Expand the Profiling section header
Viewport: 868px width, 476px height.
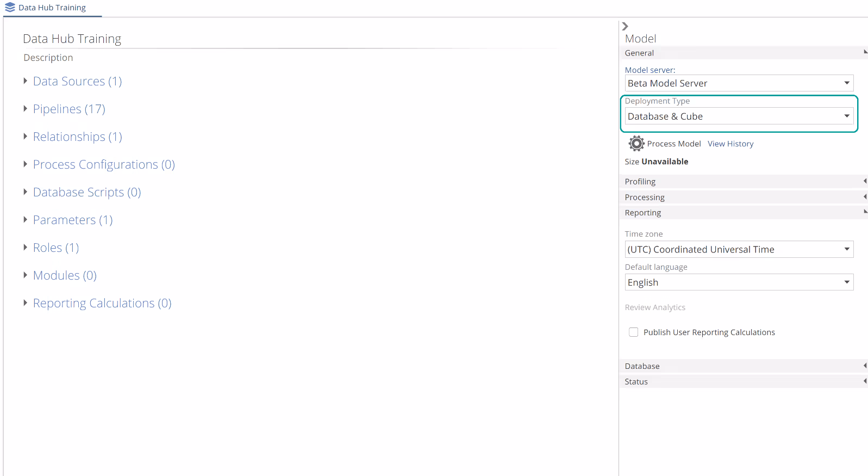pyautogui.click(x=742, y=182)
